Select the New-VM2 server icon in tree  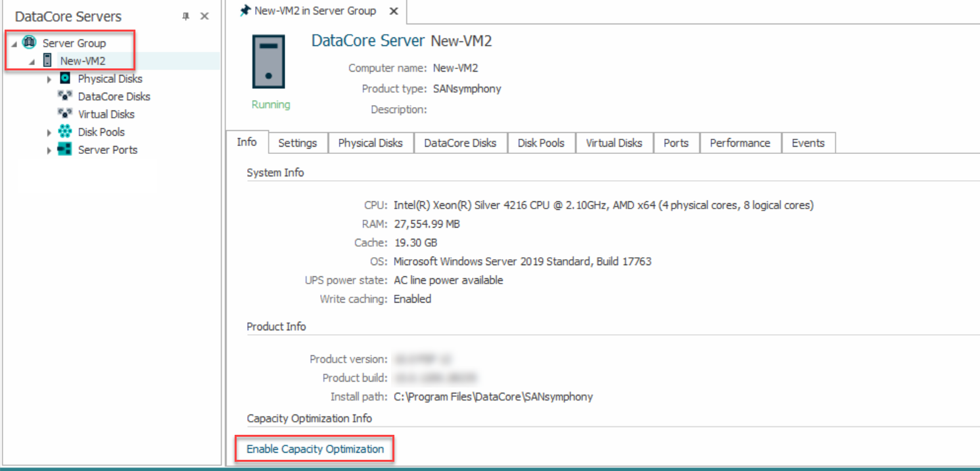pos(47,60)
